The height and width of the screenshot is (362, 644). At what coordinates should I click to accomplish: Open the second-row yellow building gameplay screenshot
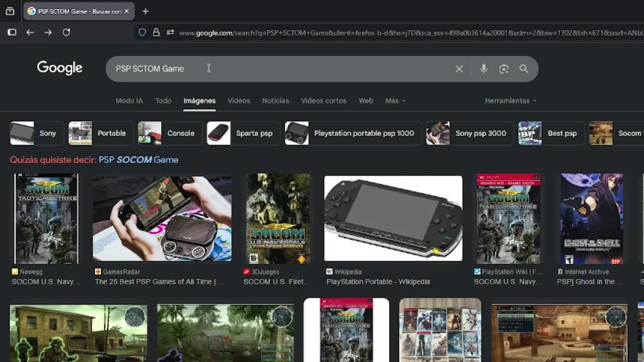pyautogui.click(x=78, y=333)
